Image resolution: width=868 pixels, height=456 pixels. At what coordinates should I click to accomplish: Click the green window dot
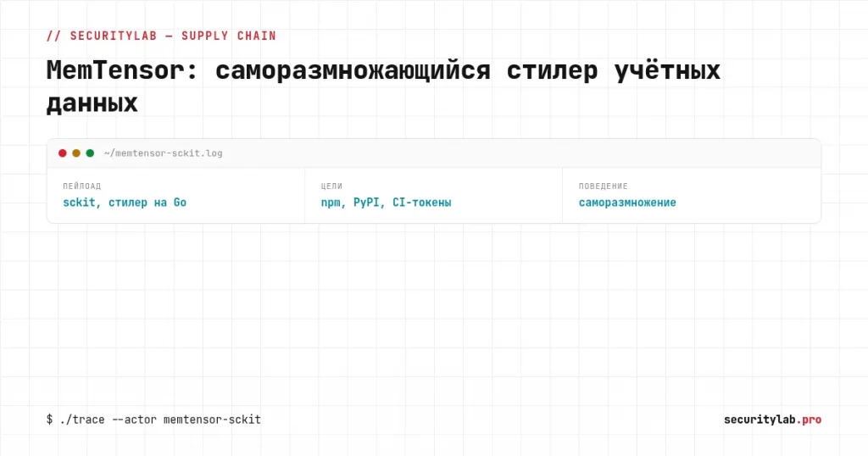tap(90, 153)
